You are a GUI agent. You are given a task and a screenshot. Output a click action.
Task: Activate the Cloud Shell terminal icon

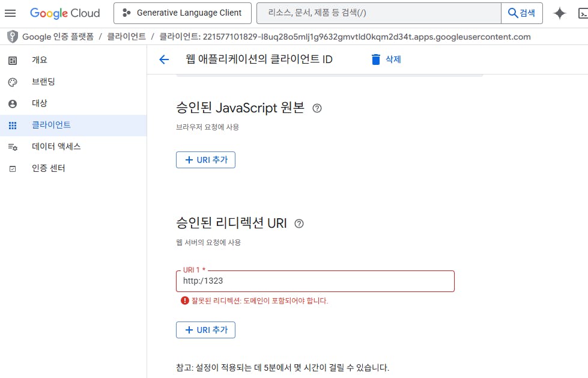pyautogui.click(x=583, y=14)
